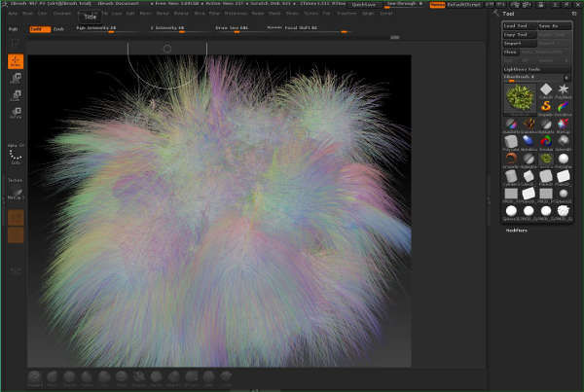Collapse the Tool palette using header icon
The height and width of the screenshot is (392, 584).
pos(574,14)
